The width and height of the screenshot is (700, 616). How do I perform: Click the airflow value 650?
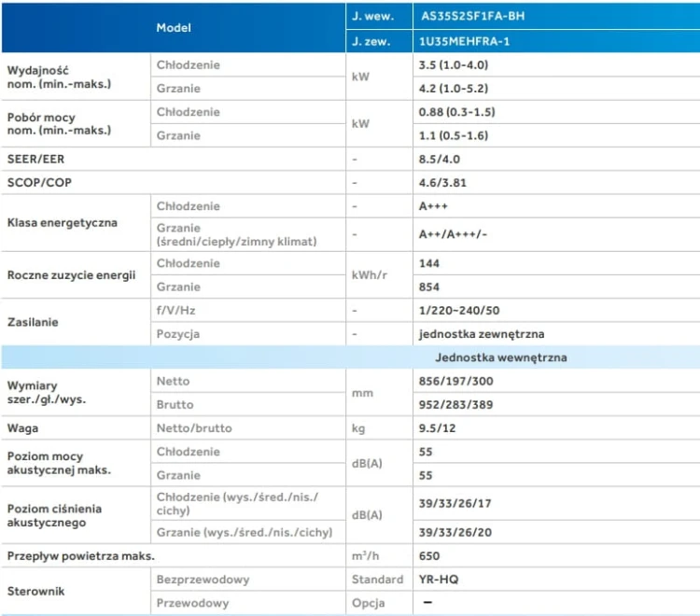[x=429, y=556]
